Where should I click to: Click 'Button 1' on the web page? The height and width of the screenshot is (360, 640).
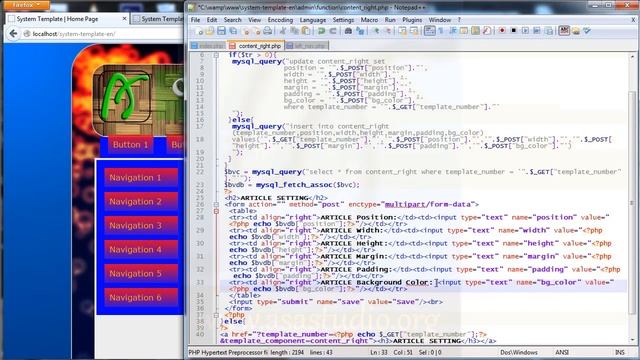(131, 145)
